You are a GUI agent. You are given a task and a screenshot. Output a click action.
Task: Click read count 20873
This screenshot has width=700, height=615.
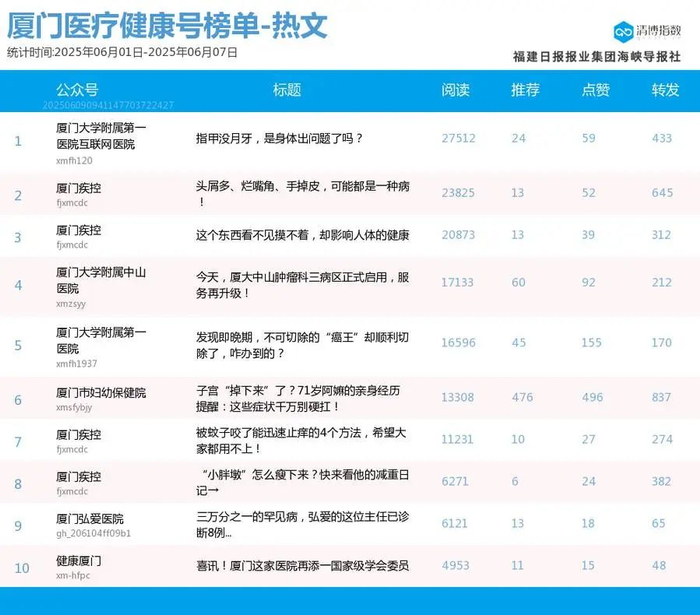click(x=458, y=235)
